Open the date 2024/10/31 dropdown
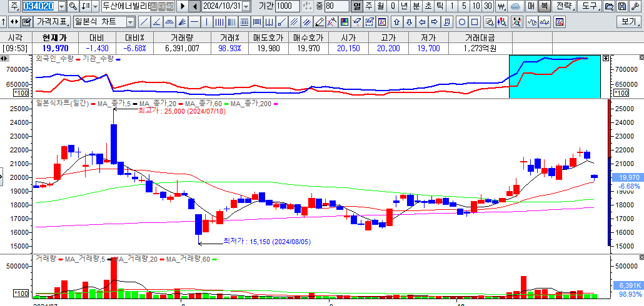Image resolution: width=644 pixels, height=306 pixels. click(246, 6)
